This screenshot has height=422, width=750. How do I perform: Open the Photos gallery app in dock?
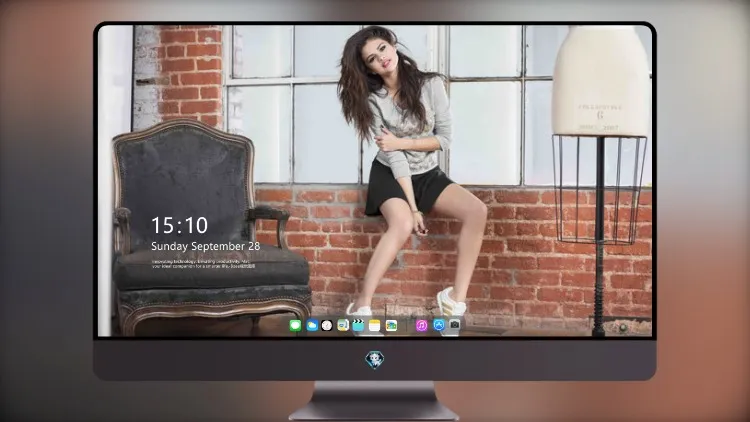pos(391,325)
